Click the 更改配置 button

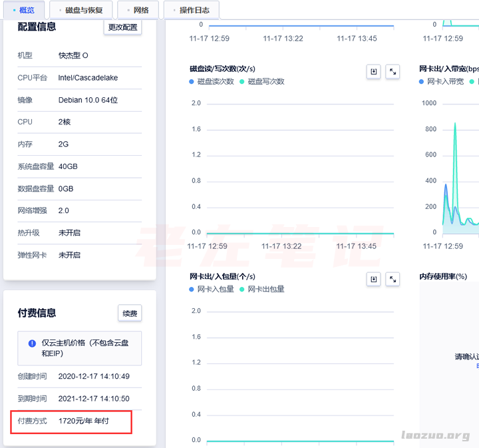point(122,27)
